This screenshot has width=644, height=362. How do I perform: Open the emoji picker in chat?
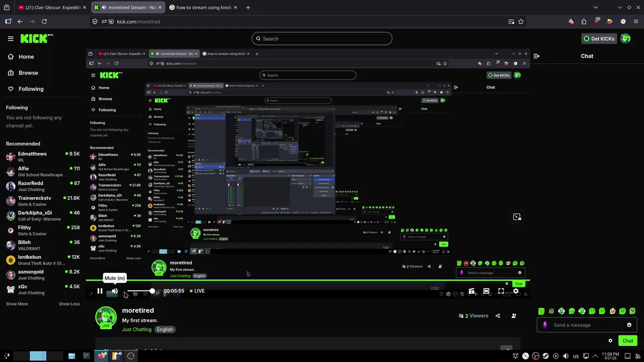click(x=629, y=325)
